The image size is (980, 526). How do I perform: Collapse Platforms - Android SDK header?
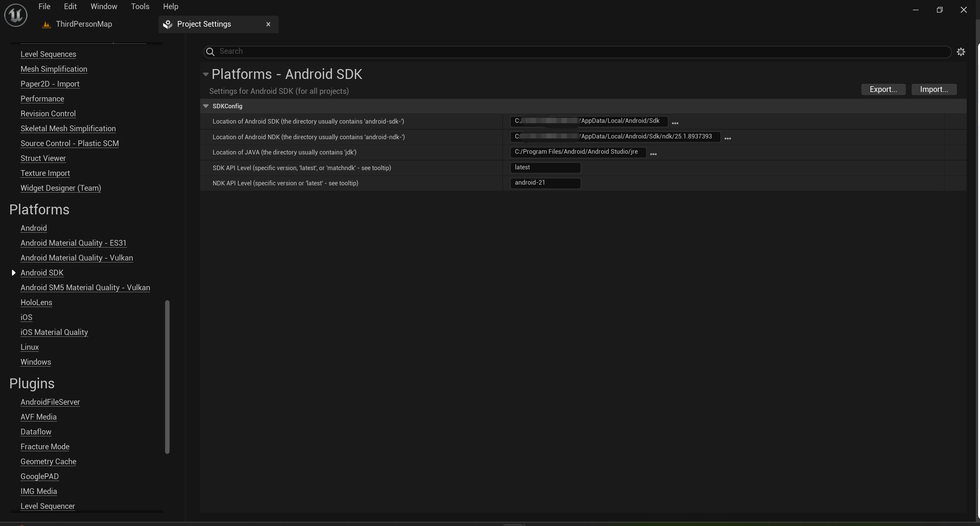pos(206,74)
